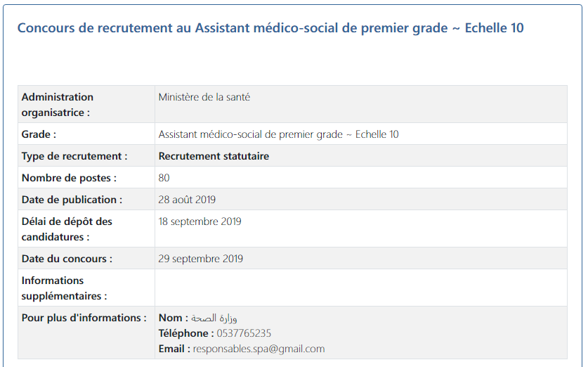The width and height of the screenshot is (588, 367).
Task: Click the responsables.spa@gmail.com email address
Action: (259, 349)
